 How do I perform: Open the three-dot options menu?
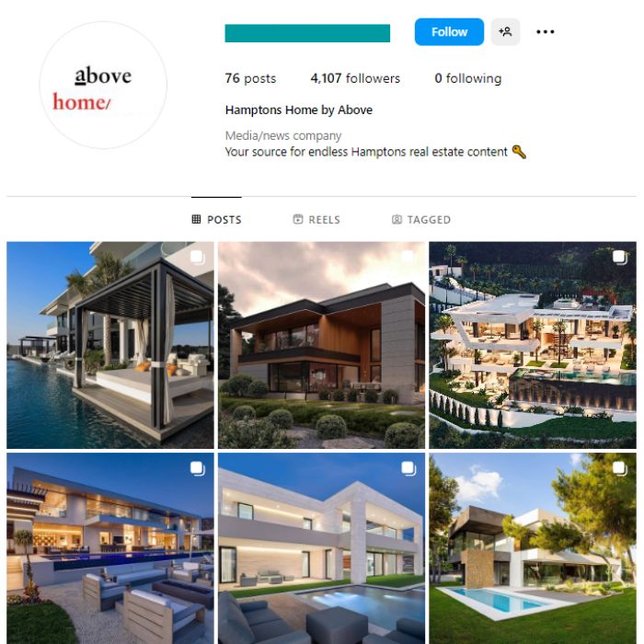click(x=545, y=31)
